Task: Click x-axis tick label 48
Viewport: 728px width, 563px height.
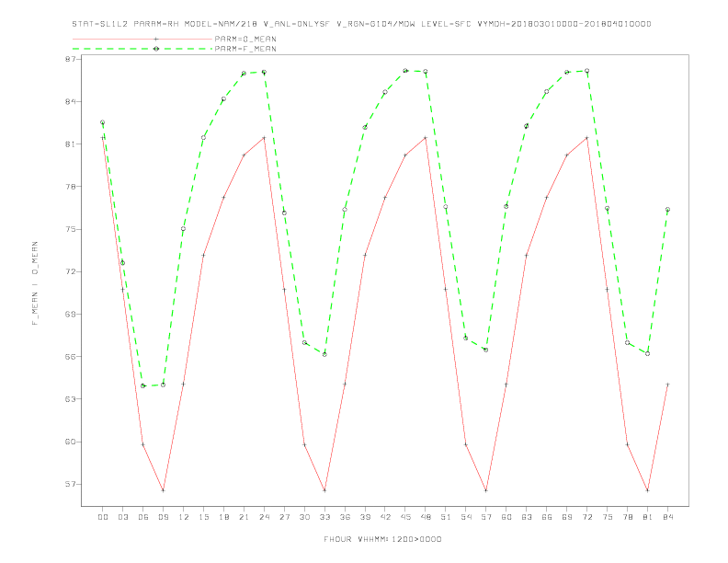Action: tap(426, 517)
